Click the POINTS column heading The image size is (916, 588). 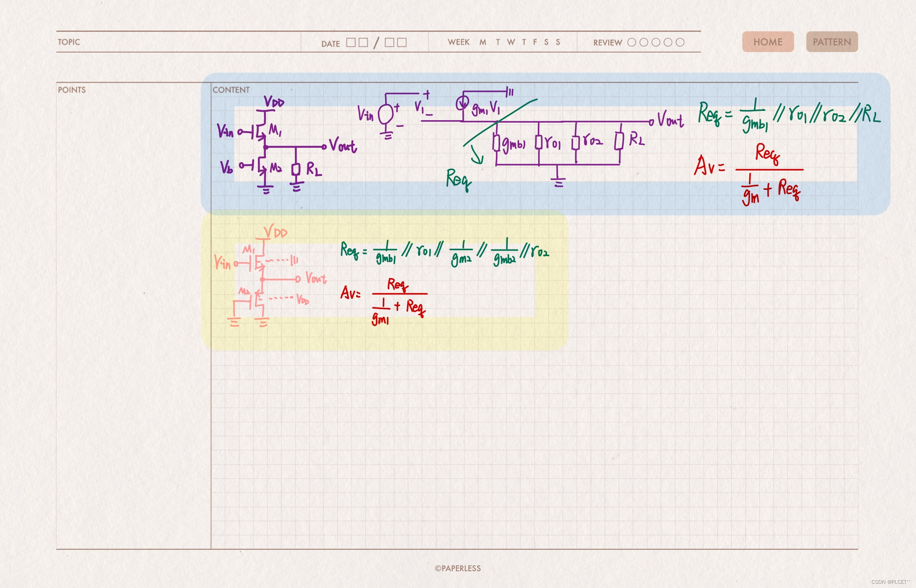pos(72,90)
